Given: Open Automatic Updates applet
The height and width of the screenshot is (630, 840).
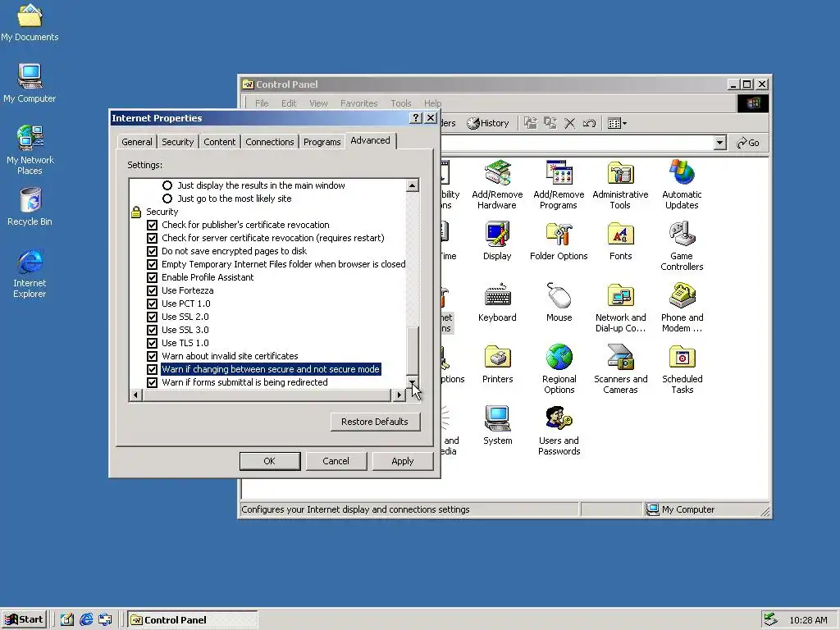Looking at the screenshot, I should tap(682, 184).
